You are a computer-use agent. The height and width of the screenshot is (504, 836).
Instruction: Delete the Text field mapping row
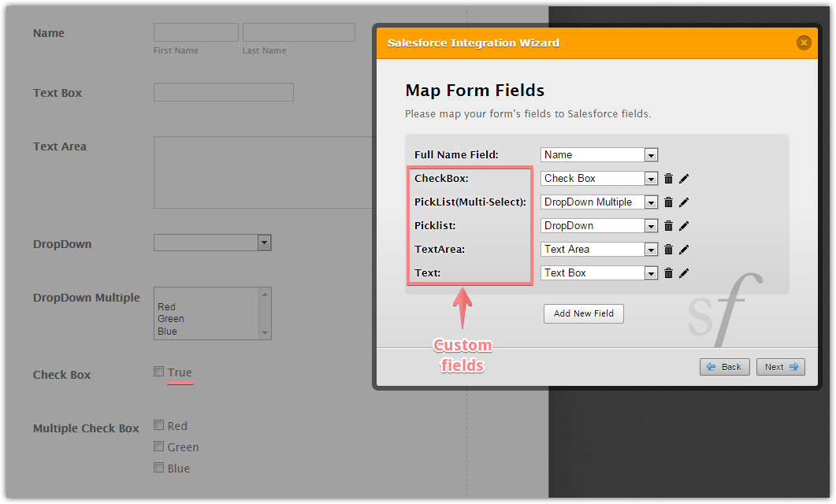click(x=668, y=273)
